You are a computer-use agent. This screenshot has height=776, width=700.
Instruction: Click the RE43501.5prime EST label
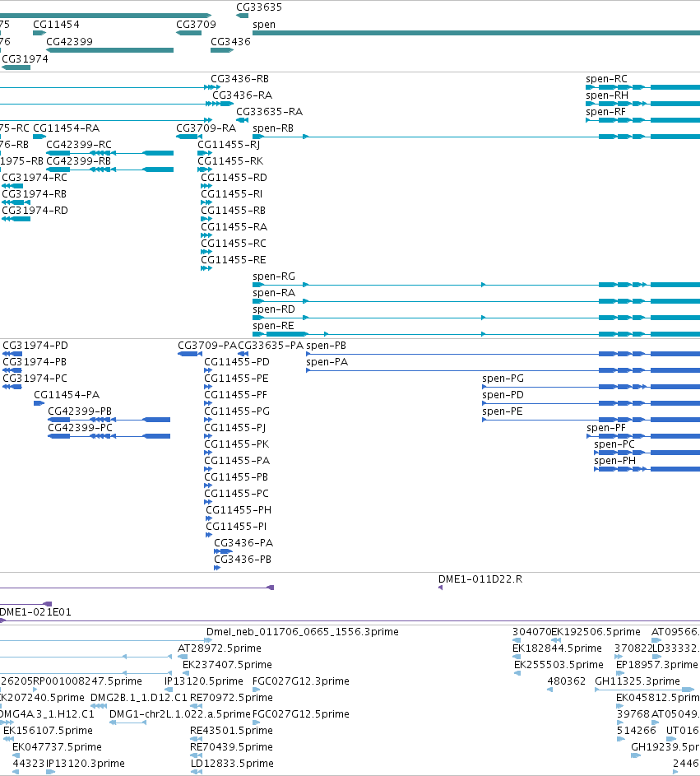(231, 731)
